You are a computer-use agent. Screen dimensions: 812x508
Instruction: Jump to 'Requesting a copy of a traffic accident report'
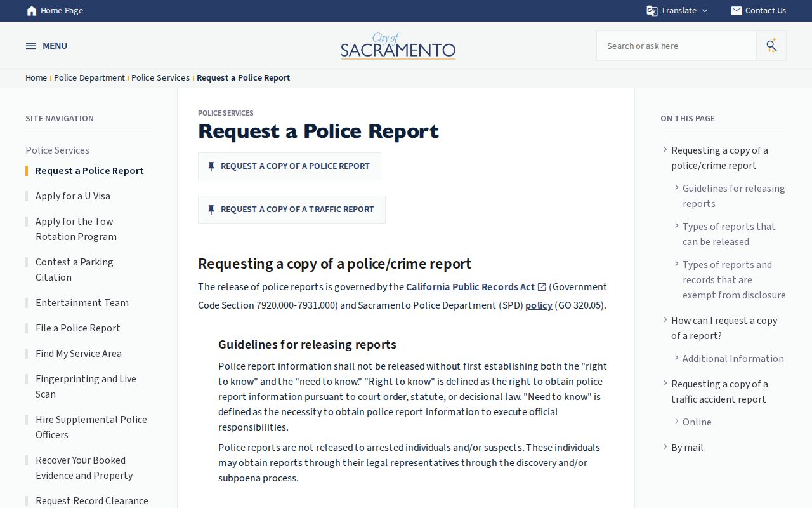[x=719, y=392]
